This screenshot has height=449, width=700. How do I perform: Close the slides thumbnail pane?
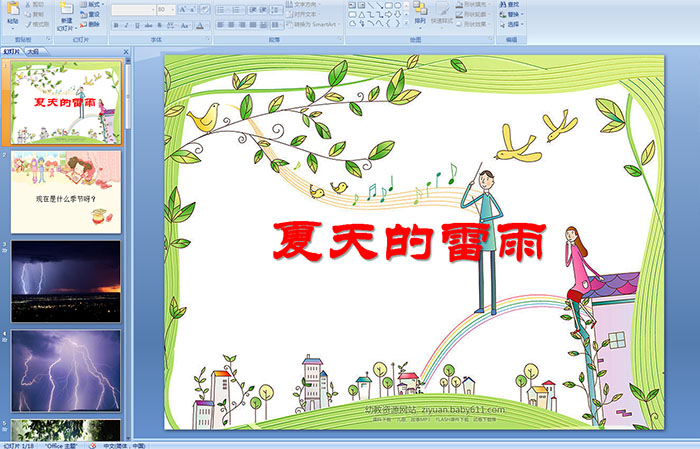pyautogui.click(x=126, y=52)
